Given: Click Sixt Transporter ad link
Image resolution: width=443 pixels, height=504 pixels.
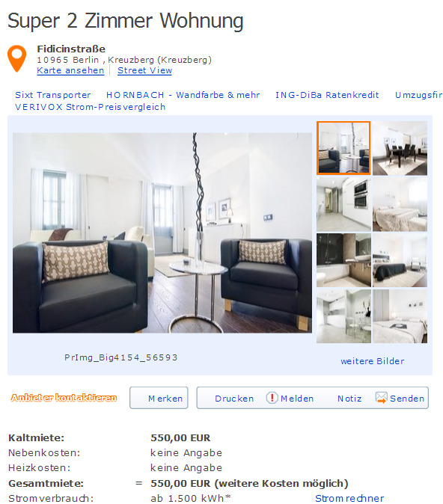Looking at the screenshot, I should (x=53, y=95).
